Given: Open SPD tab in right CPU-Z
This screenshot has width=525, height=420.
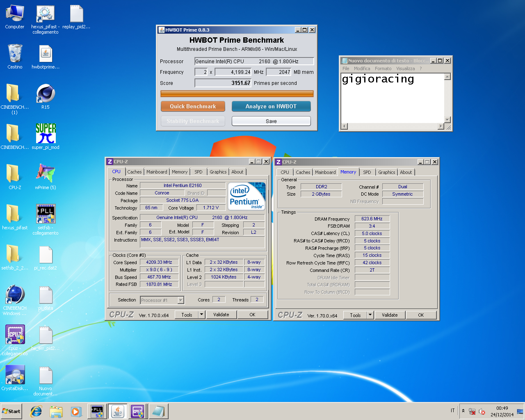Looking at the screenshot, I should coord(367,172).
